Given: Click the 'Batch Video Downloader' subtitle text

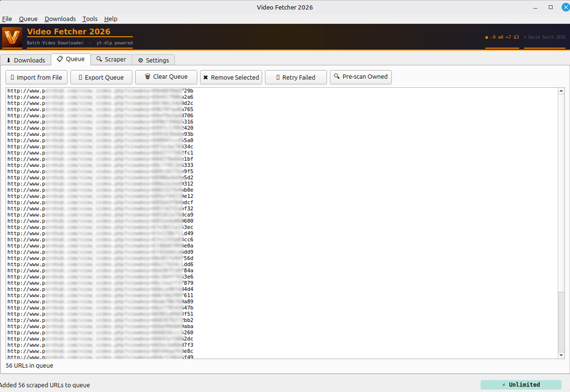Looking at the screenshot, I should click(x=55, y=43).
